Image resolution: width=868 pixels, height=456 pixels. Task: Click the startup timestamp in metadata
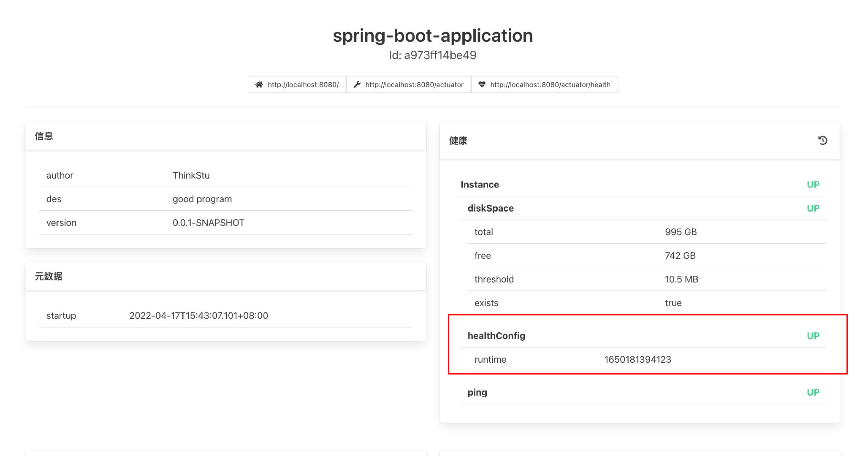(198, 315)
